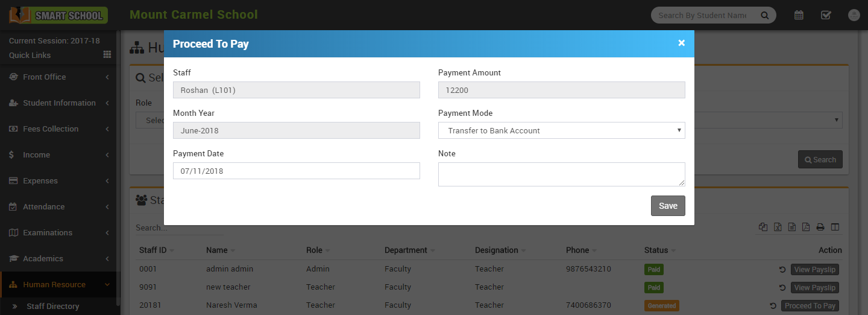Copy the staff table data
Image resolution: width=868 pixels, height=315 pixels.
(x=763, y=227)
